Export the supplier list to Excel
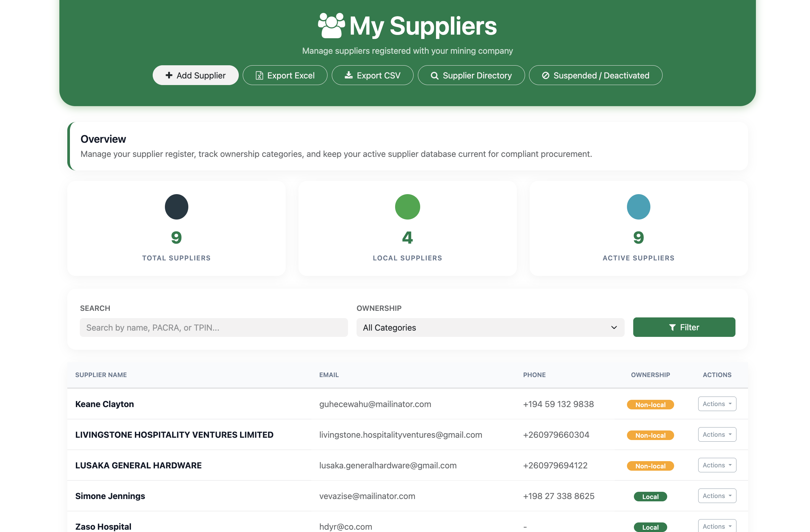 click(x=285, y=75)
